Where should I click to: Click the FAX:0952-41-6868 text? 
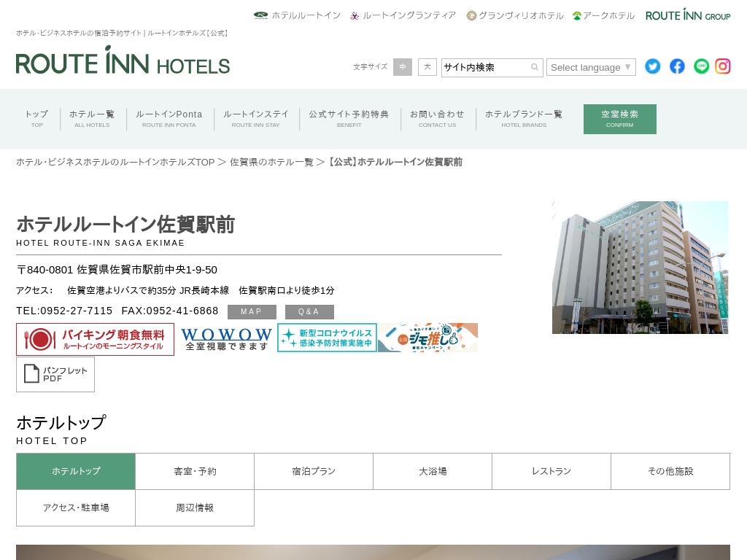(x=170, y=311)
